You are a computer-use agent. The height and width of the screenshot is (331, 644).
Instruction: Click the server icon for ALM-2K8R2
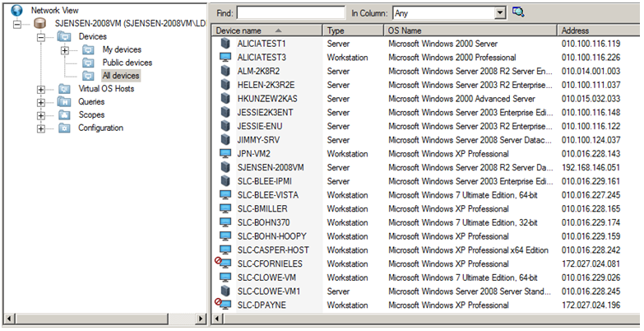click(225, 71)
